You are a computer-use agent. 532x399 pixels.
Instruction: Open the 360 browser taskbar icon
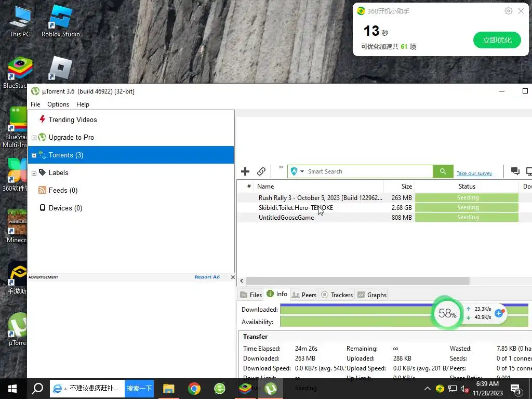(x=220, y=389)
